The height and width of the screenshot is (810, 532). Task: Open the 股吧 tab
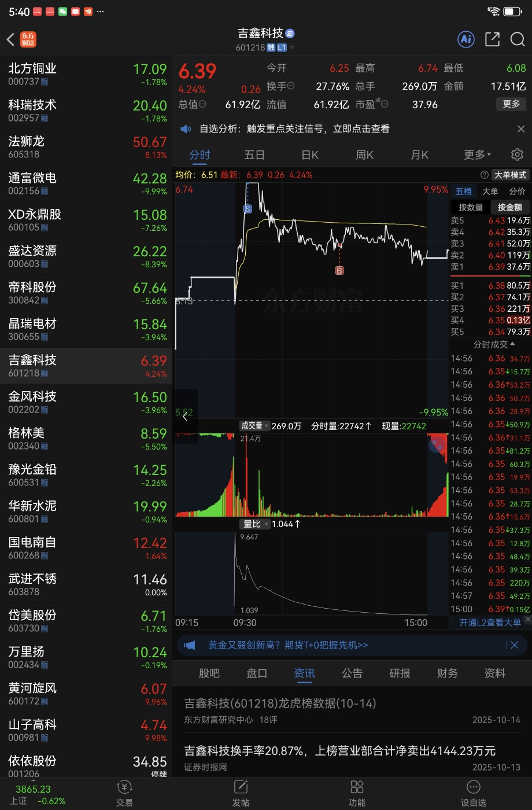[x=209, y=673]
